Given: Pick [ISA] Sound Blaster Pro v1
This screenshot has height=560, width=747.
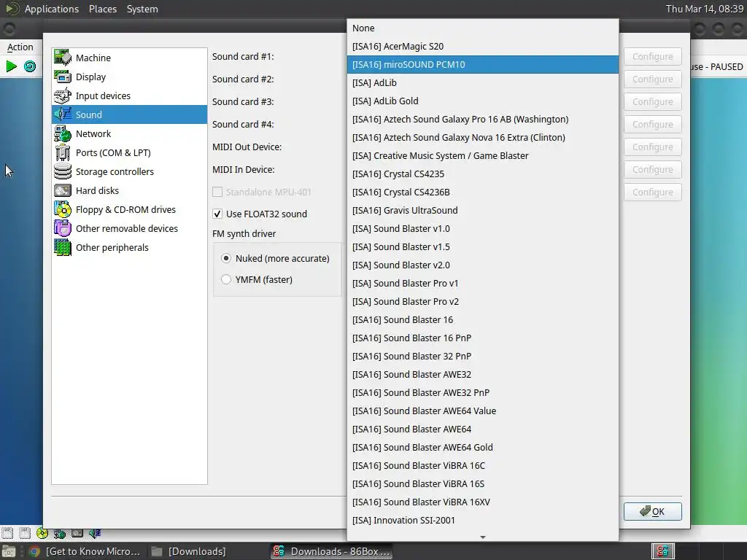Looking at the screenshot, I should click(x=483, y=284).
